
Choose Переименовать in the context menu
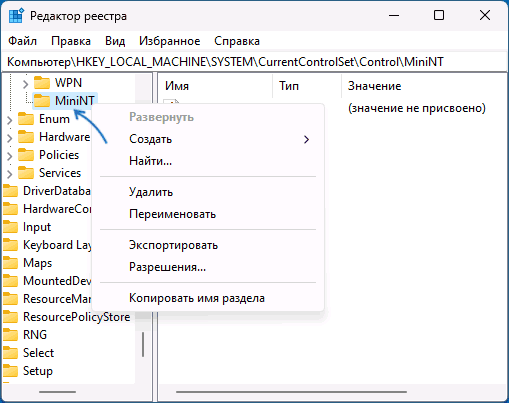click(x=208, y=214)
